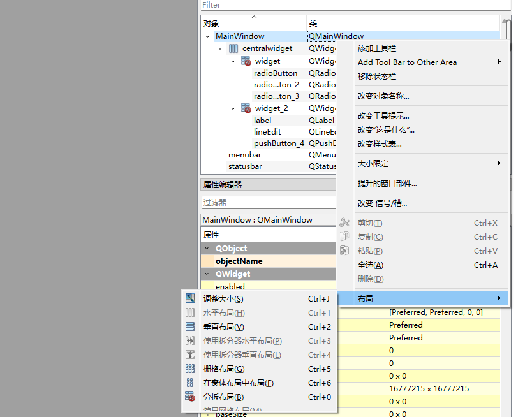Click the copy icon beside 复制

point(344,237)
